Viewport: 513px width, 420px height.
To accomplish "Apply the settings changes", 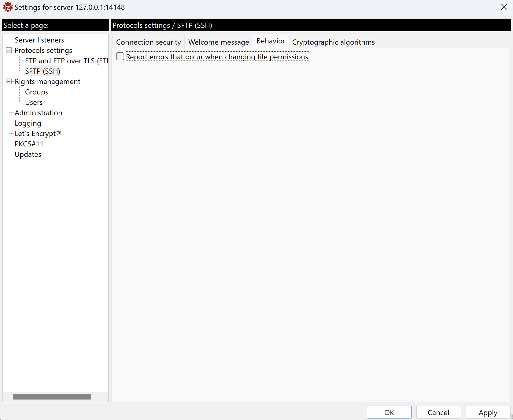I will click(488, 412).
